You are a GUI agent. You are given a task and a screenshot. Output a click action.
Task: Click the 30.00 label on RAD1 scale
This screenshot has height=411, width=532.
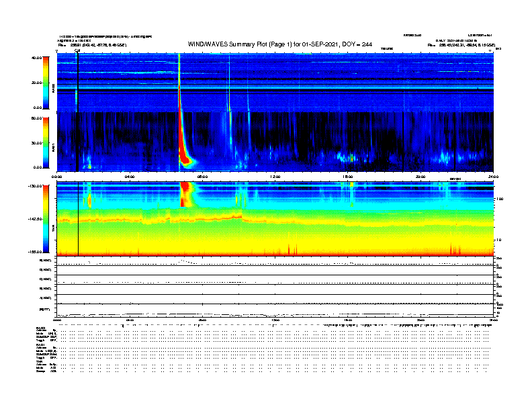pos(37,143)
